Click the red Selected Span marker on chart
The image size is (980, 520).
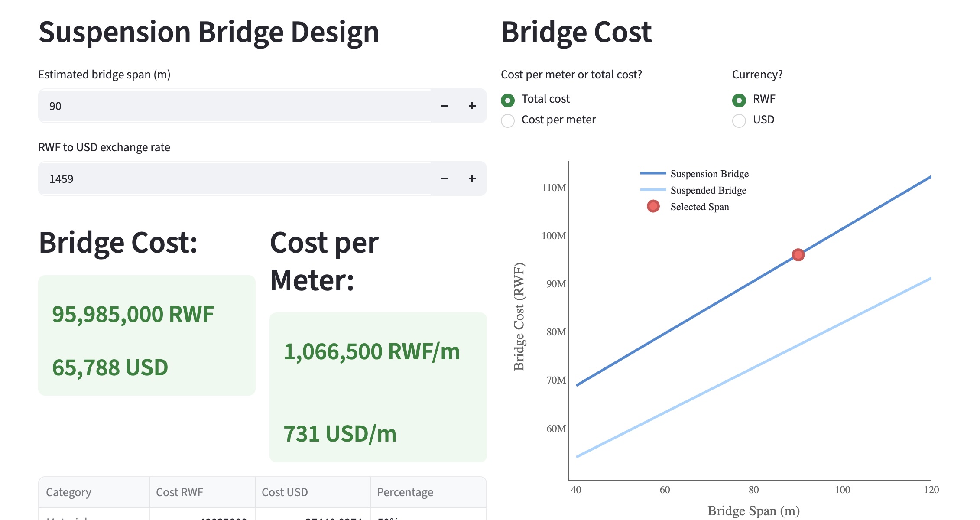[x=798, y=255]
